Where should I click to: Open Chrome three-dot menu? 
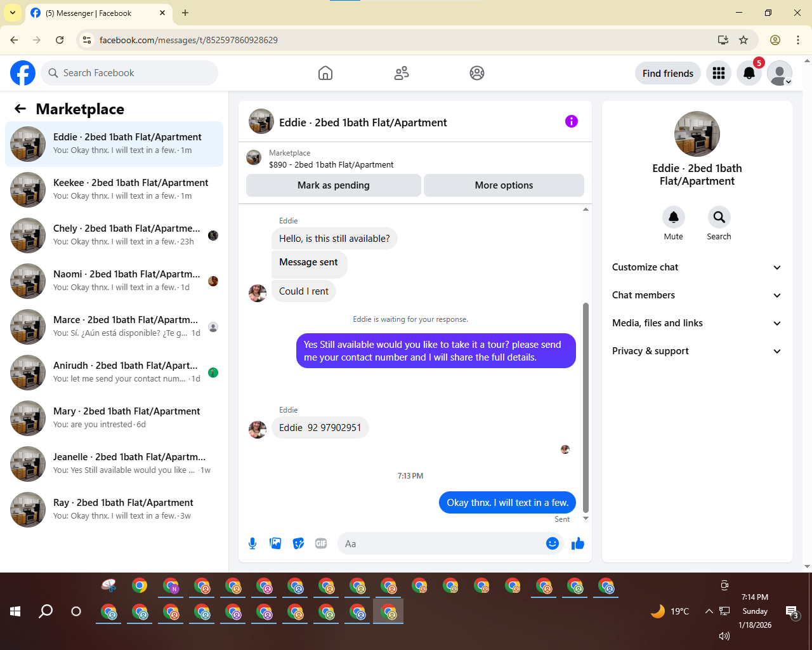pyautogui.click(x=798, y=40)
